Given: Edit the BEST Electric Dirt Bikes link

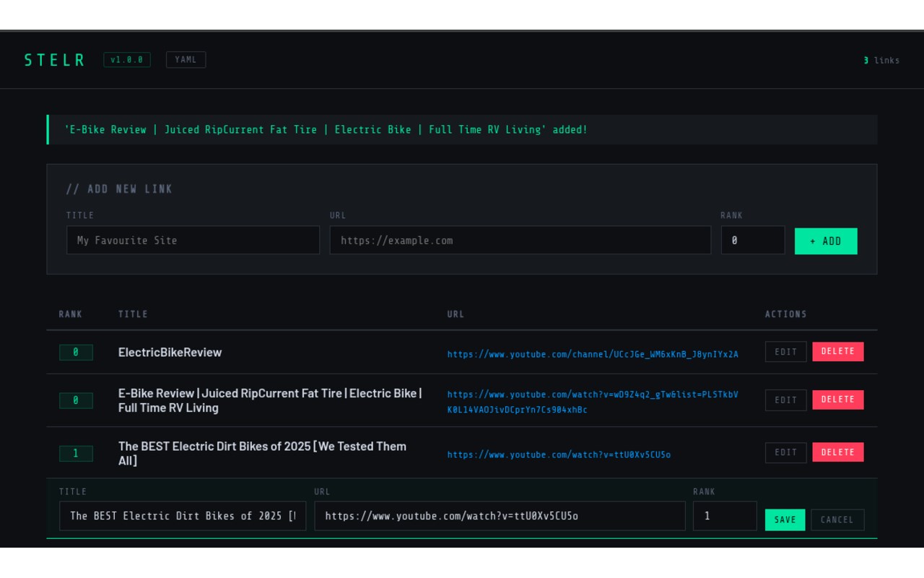Looking at the screenshot, I should click(786, 453).
